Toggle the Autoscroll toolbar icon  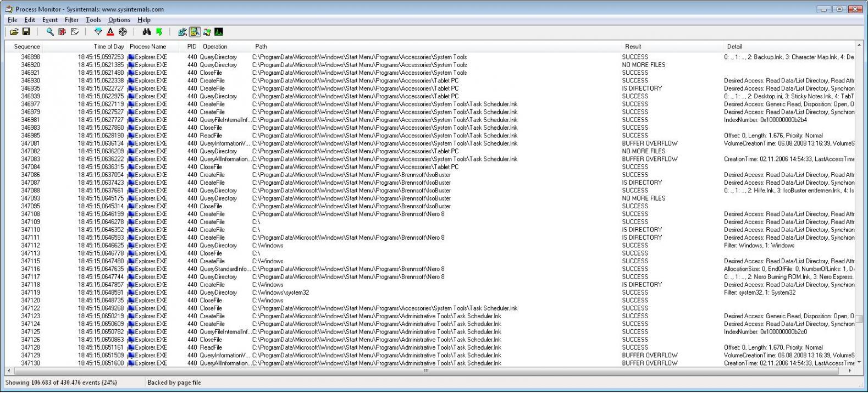[62, 32]
